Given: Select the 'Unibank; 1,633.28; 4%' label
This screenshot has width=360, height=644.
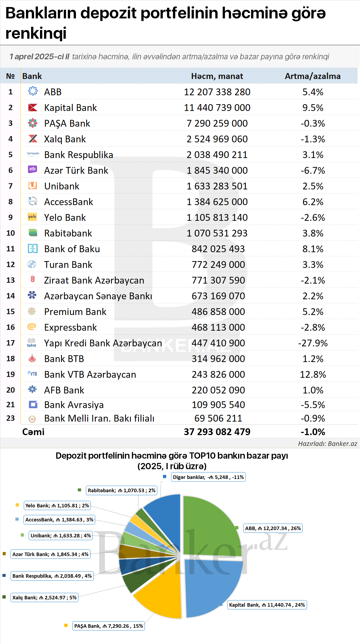Looking at the screenshot, I should 61,535.
